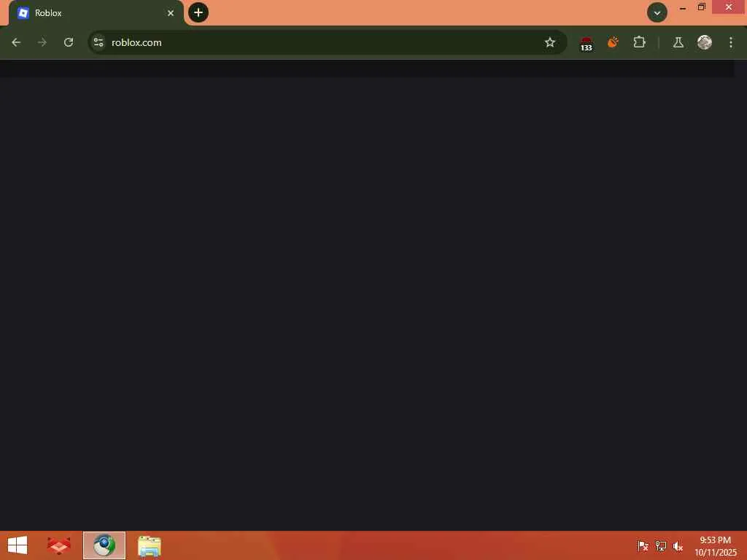The width and height of the screenshot is (747, 560).
Task: Open a new tab
Action: click(x=198, y=12)
